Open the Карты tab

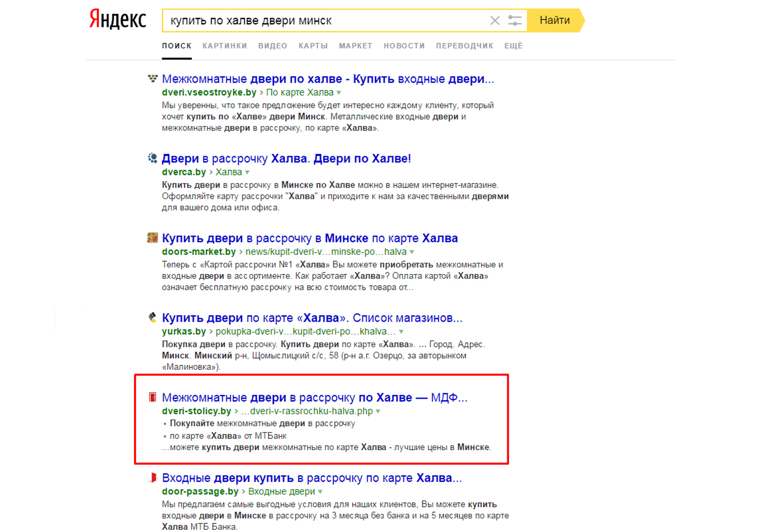point(313,46)
